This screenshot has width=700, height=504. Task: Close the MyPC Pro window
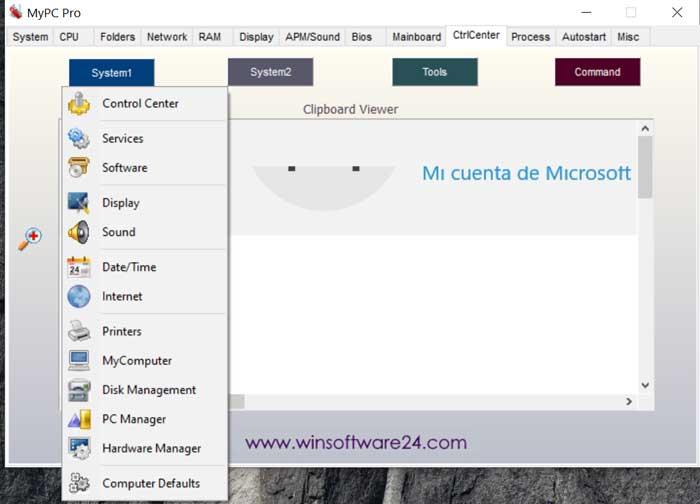[677, 12]
